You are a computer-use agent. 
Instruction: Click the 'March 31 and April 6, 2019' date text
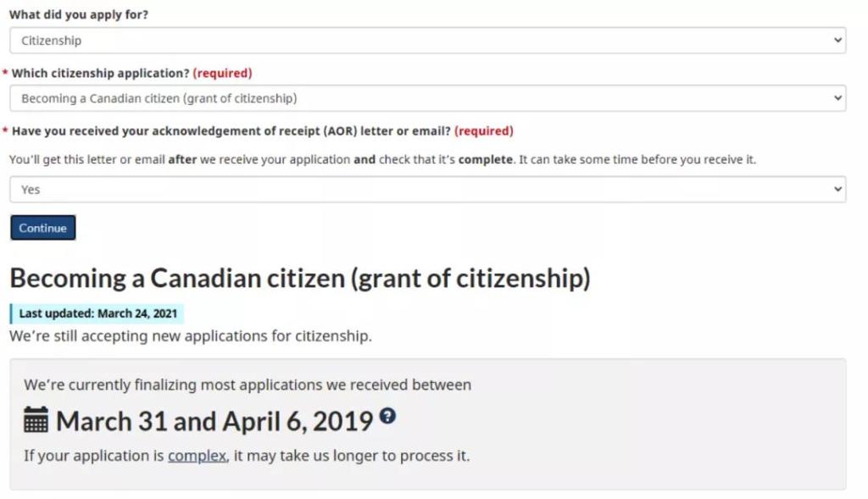[x=214, y=421]
